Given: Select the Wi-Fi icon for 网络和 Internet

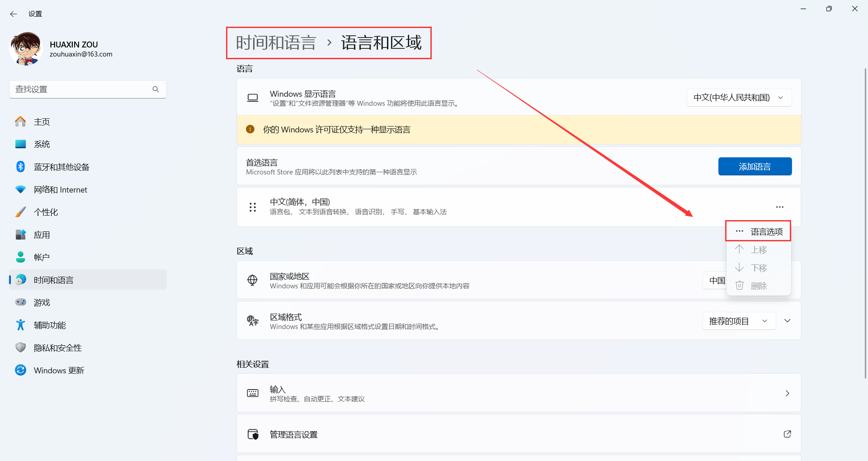Looking at the screenshot, I should tap(20, 189).
